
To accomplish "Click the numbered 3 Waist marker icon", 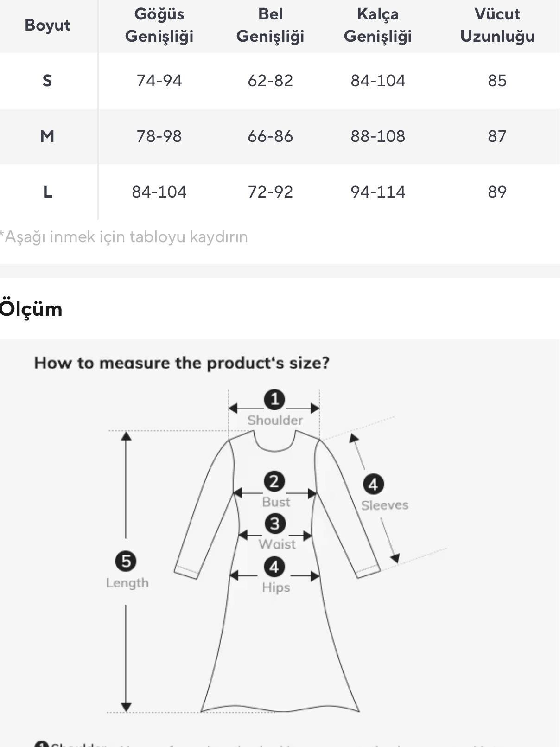I will [275, 524].
